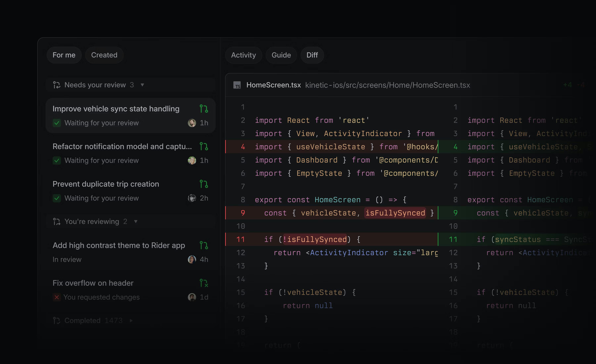596x364 pixels.
Task: Click removed line number 4 in left diff
Action: point(243,147)
